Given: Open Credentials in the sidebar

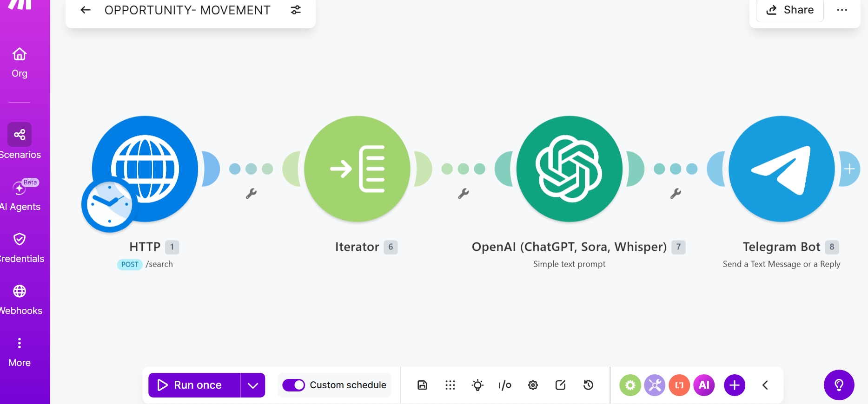Looking at the screenshot, I should [20, 248].
